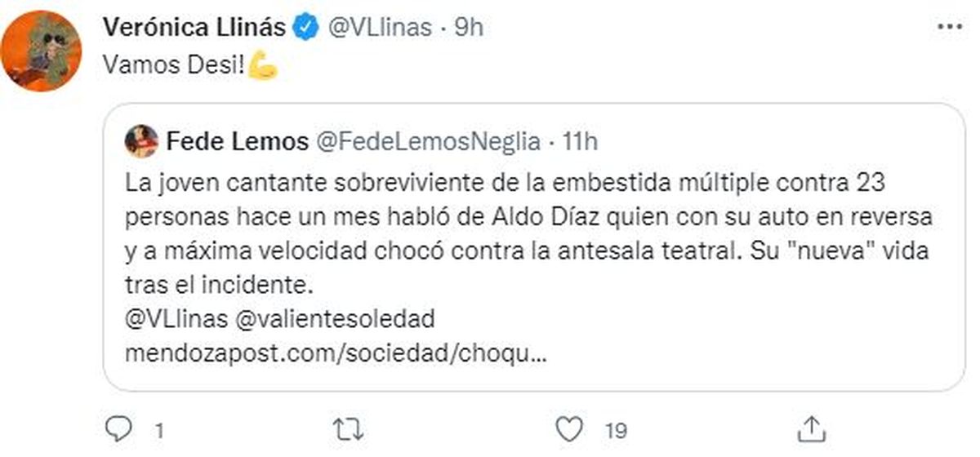Click the blue verified badge
Screen dimensions: 980x457
(x=306, y=28)
